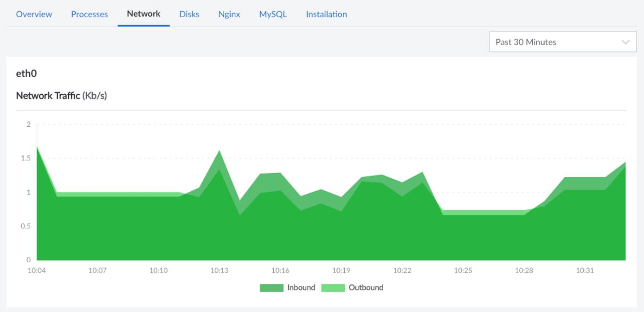This screenshot has height=312, width=644.
Task: Open the Processes tab
Action: tap(89, 14)
